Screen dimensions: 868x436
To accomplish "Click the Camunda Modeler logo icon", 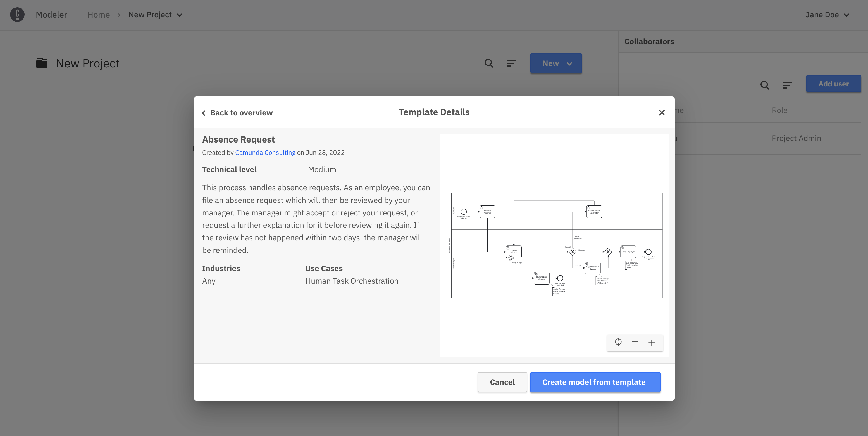I will click(17, 15).
